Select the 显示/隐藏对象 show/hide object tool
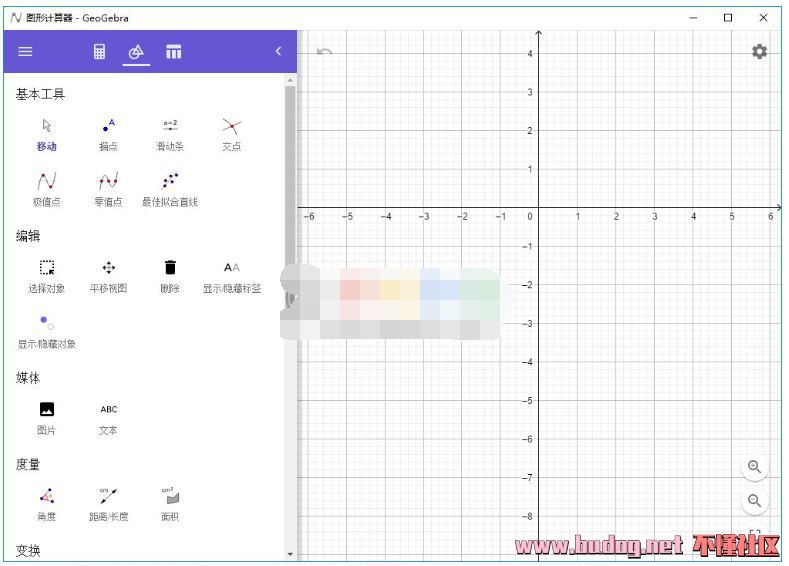 pos(46,332)
